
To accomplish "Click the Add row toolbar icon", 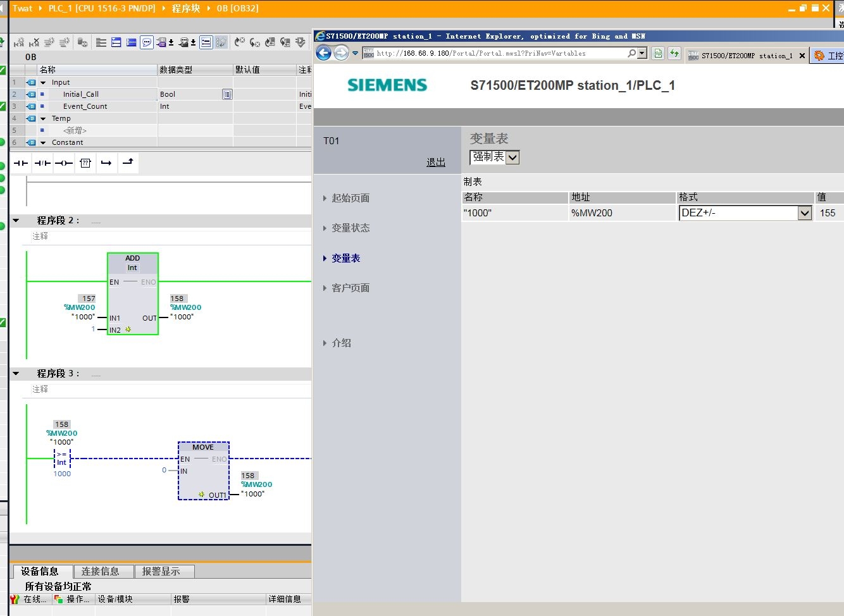I will coord(65,42).
